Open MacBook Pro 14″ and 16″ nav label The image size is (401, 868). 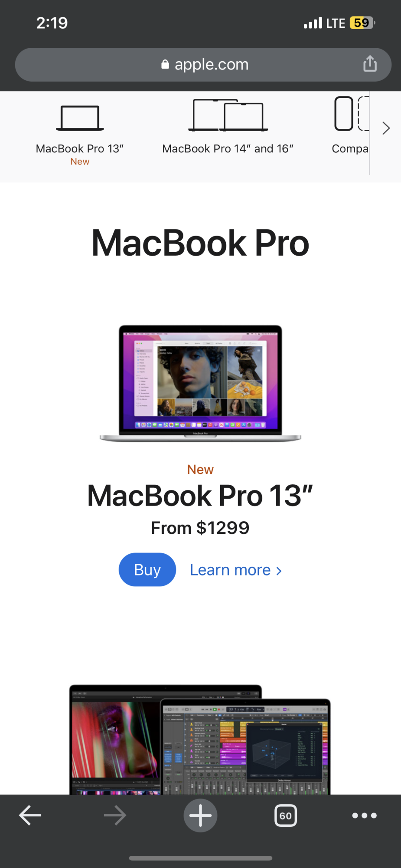(x=228, y=149)
